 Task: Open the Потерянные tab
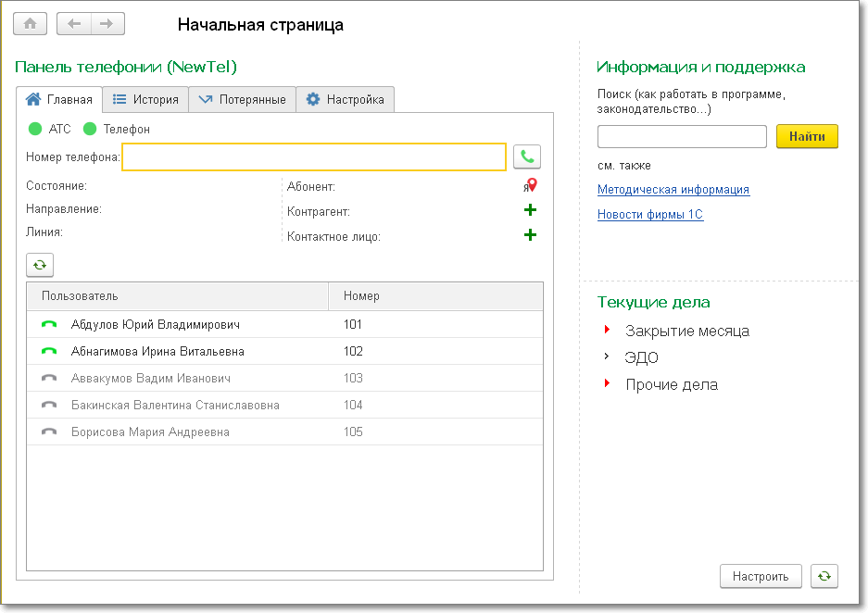click(x=242, y=99)
